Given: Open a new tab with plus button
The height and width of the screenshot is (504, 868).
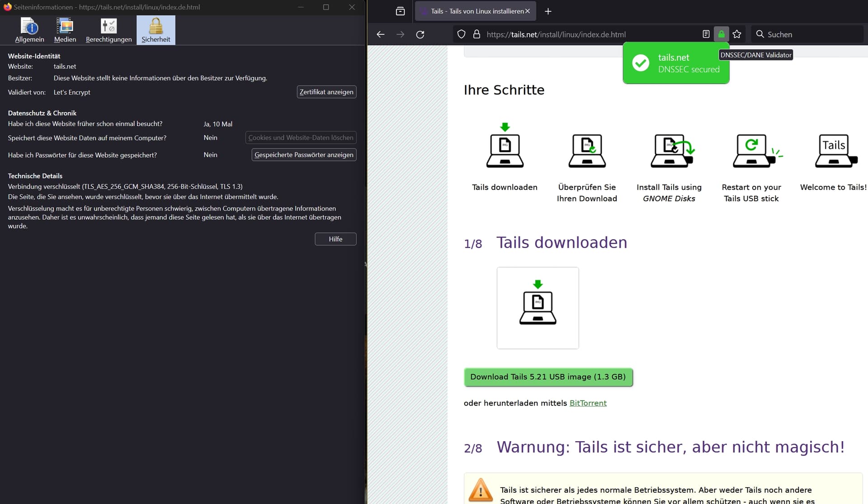Looking at the screenshot, I should coord(548,11).
